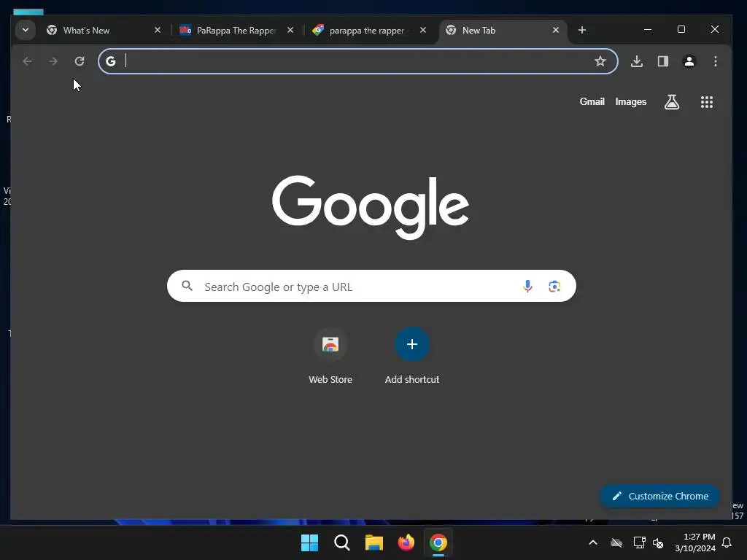Close the What's New tab
Screen dimensions: 747x560
point(158,30)
